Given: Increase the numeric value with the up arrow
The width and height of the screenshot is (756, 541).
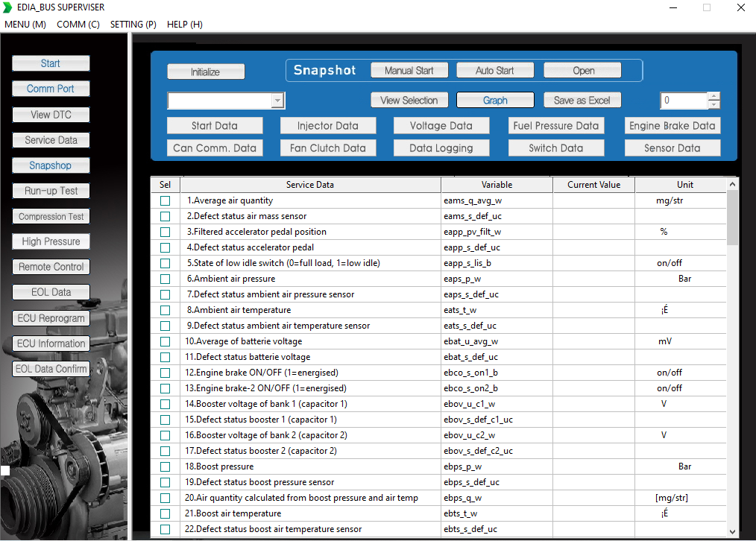Looking at the screenshot, I should click(714, 96).
